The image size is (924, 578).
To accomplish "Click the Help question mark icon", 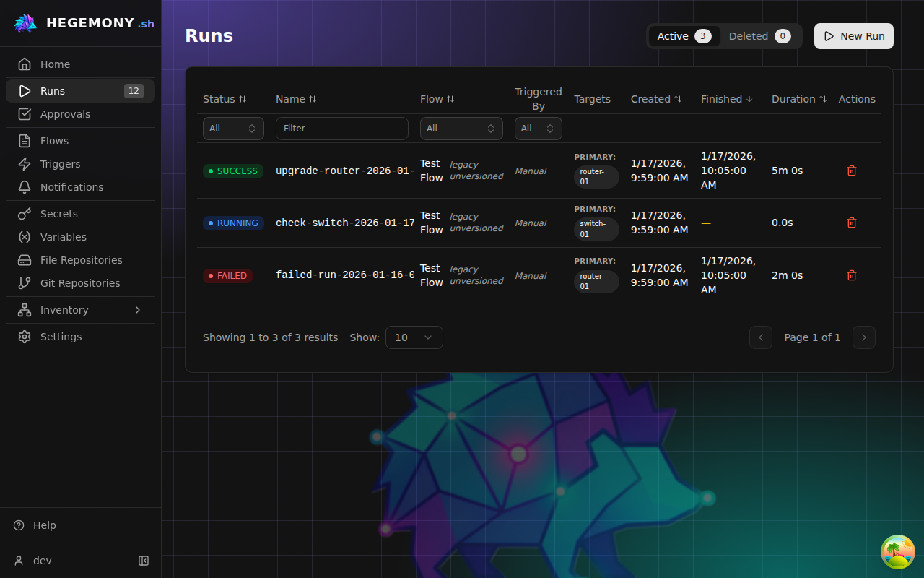I will coord(19,525).
